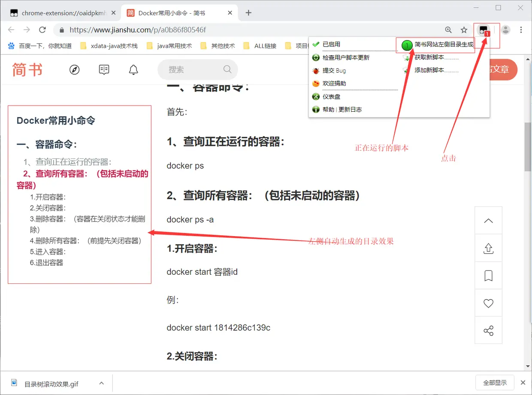This screenshot has height=395, width=532.
Task: Select the compass discover icon in Jianshu header
Action: (x=74, y=70)
